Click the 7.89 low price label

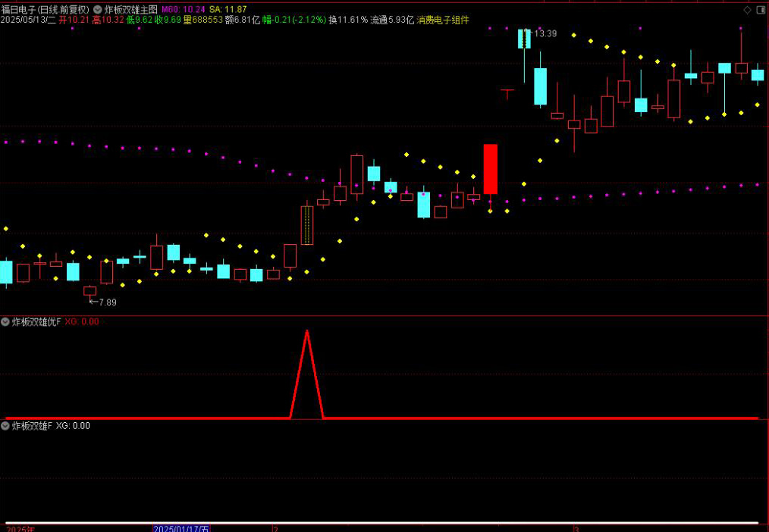[x=107, y=302]
